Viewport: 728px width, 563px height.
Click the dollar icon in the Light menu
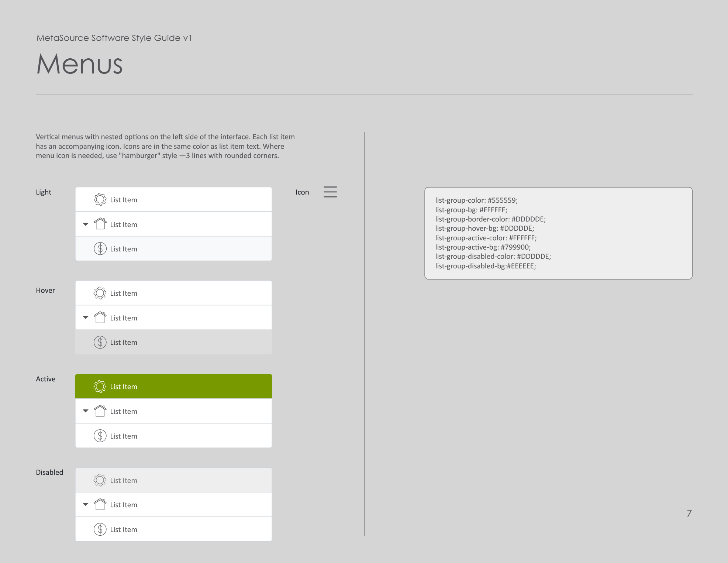coord(99,248)
